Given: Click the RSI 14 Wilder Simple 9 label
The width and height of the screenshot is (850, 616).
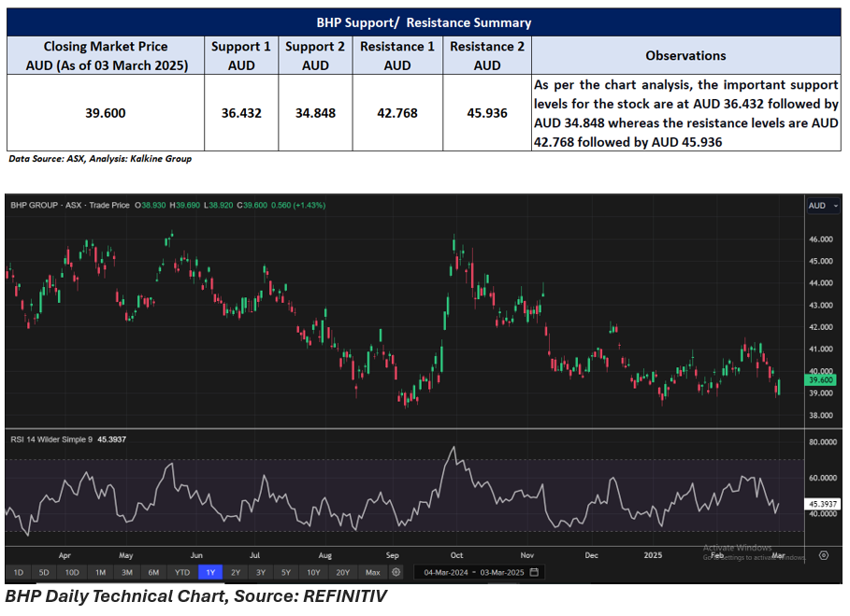Looking at the screenshot, I should [51, 439].
